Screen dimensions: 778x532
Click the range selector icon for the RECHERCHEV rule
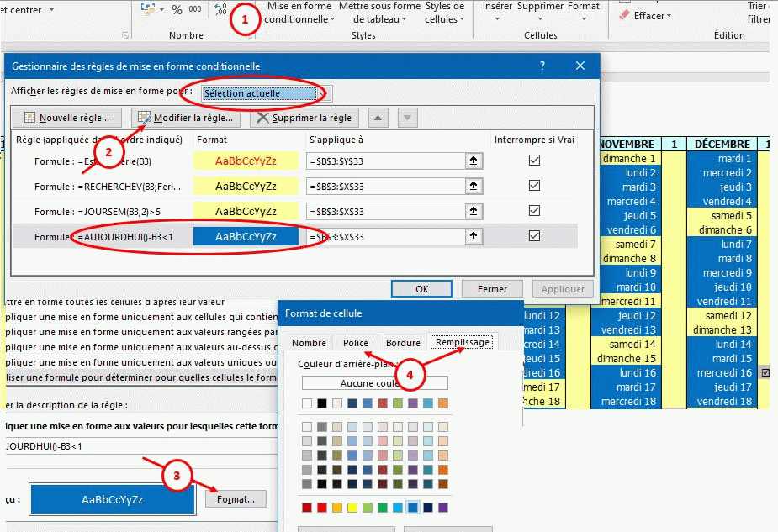[474, 186]
